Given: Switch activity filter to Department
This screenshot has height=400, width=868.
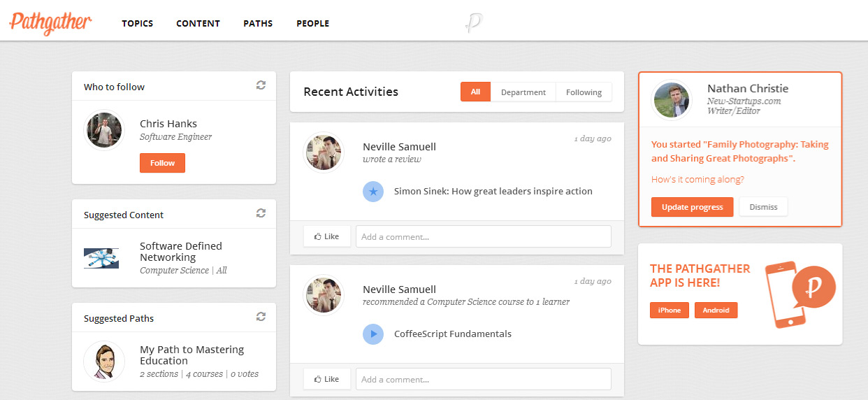Looking at the screenshot, I should coord(523,92).
